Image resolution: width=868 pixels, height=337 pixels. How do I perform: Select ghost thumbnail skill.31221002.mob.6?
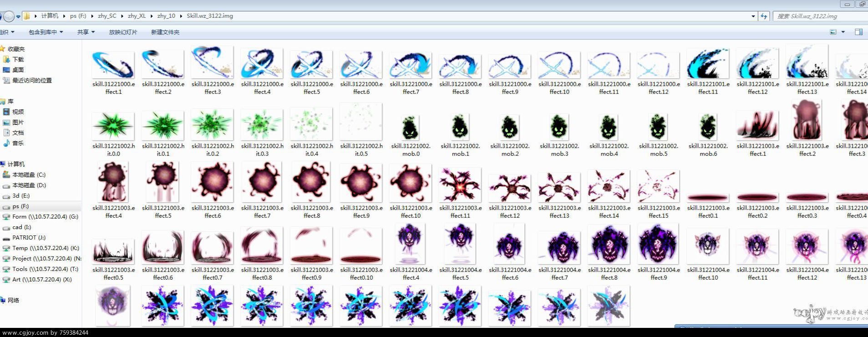coord(708,127)
